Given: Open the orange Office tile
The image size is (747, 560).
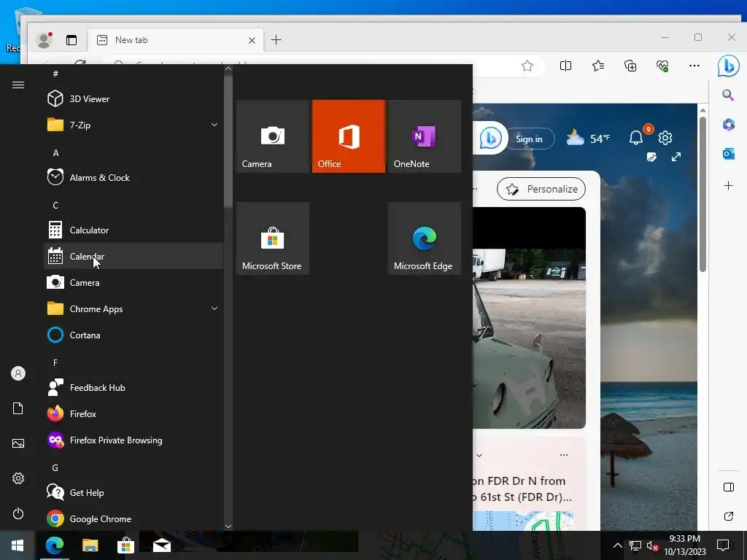Looking at the screenshot, I should point(349,136).
